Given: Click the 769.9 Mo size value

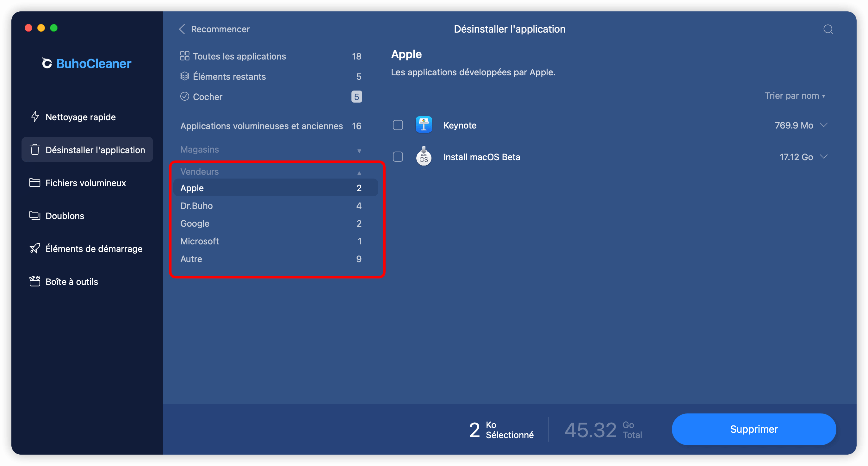Looking at the screenshot, I should click(x=794, y=125).
